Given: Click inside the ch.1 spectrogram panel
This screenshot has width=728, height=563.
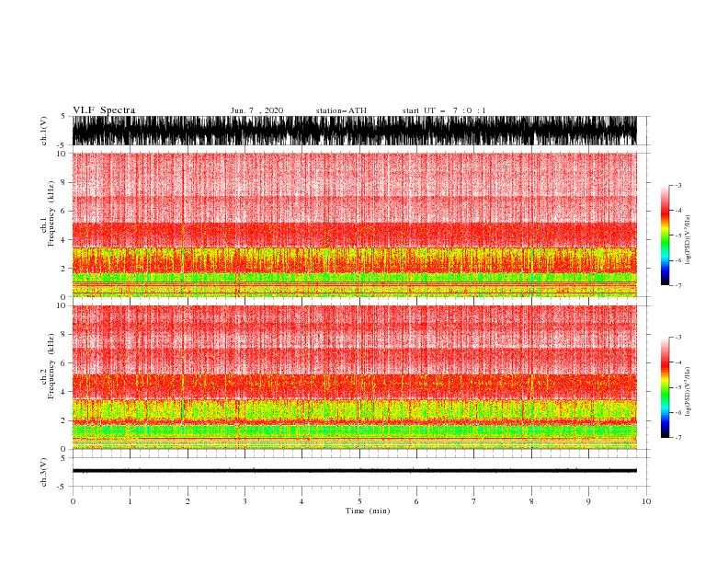Looking at the screenshot, I should click(x=354, y=224).
